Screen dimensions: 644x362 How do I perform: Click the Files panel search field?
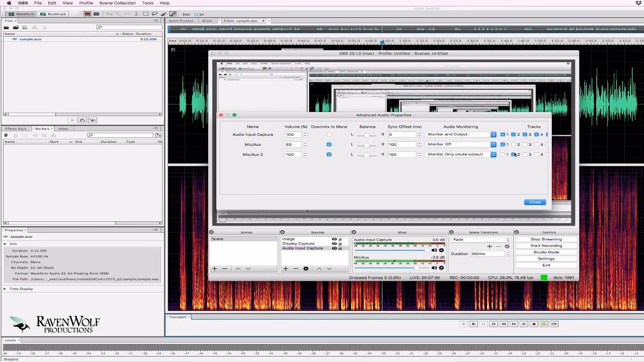click(x=128, y=28)
